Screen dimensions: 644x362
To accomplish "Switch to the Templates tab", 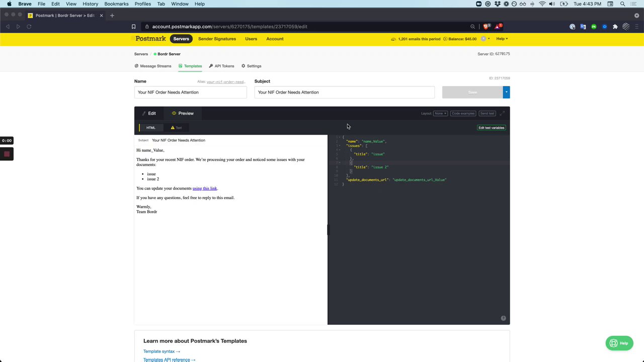I will pos(190,66).
